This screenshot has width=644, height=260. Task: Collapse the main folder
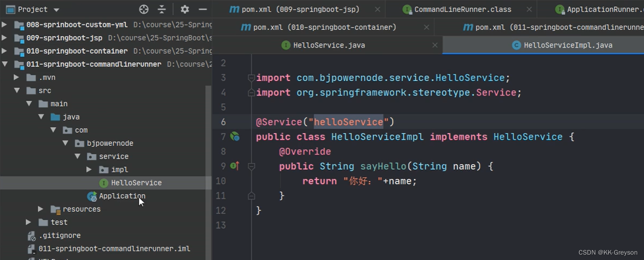pyautogui.click(x=29, y=104)
